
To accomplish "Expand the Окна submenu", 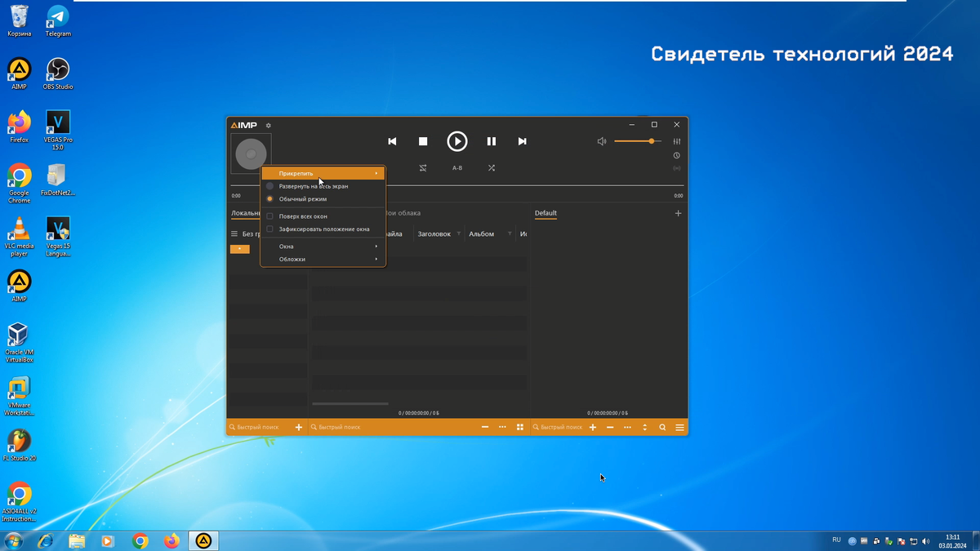I will (323, 247).
